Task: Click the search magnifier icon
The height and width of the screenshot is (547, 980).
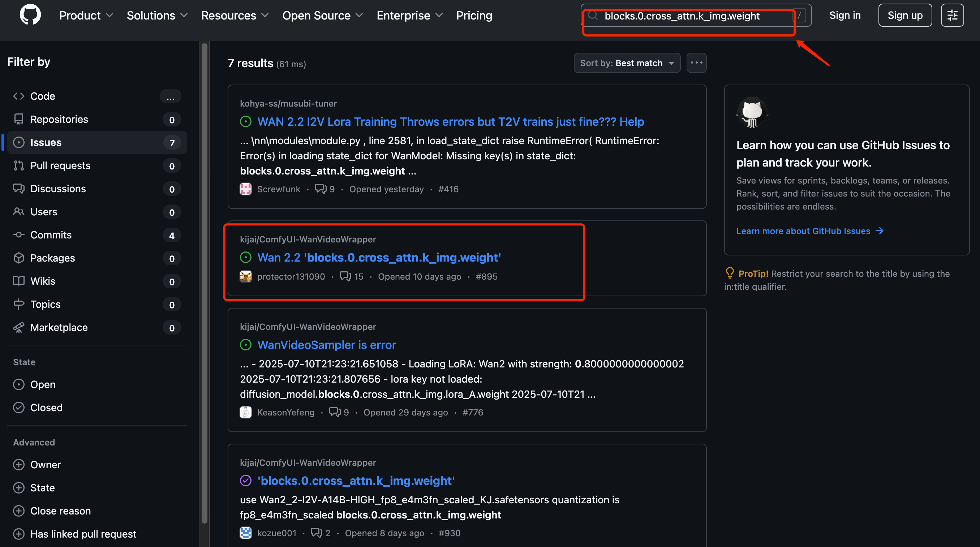Action: click(593, 16)
